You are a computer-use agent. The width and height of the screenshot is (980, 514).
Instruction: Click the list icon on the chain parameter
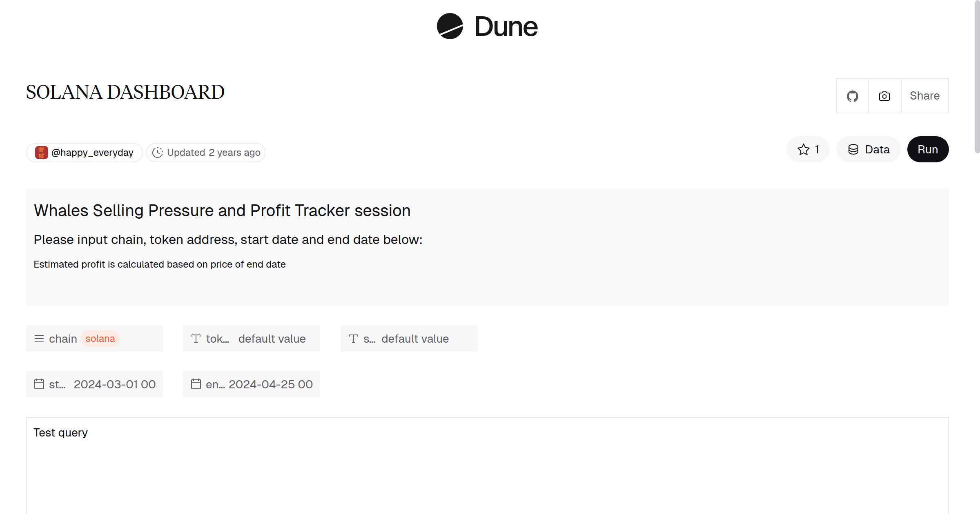(x=39, y=339)
